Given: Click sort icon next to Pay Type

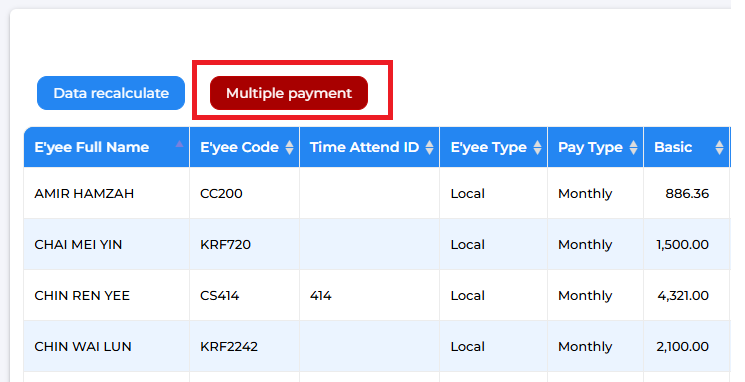Looking at the screenshot, I should point(633,147).
